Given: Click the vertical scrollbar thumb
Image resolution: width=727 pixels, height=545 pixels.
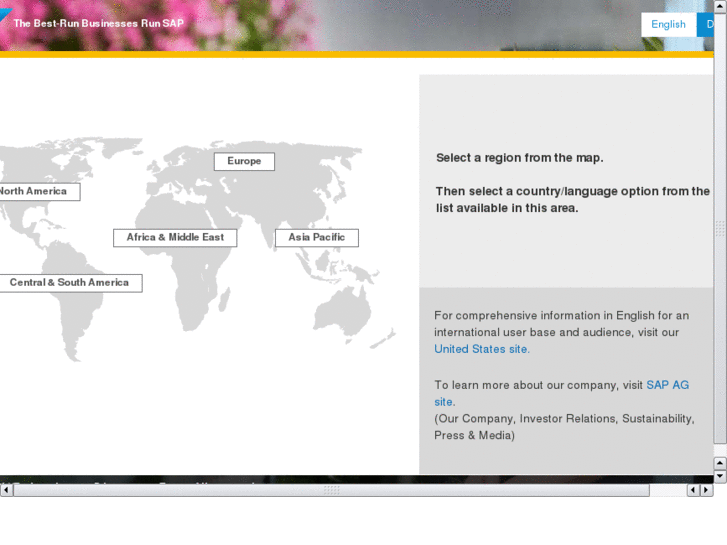Looking at the screenshot, I should tap(720, 228).
